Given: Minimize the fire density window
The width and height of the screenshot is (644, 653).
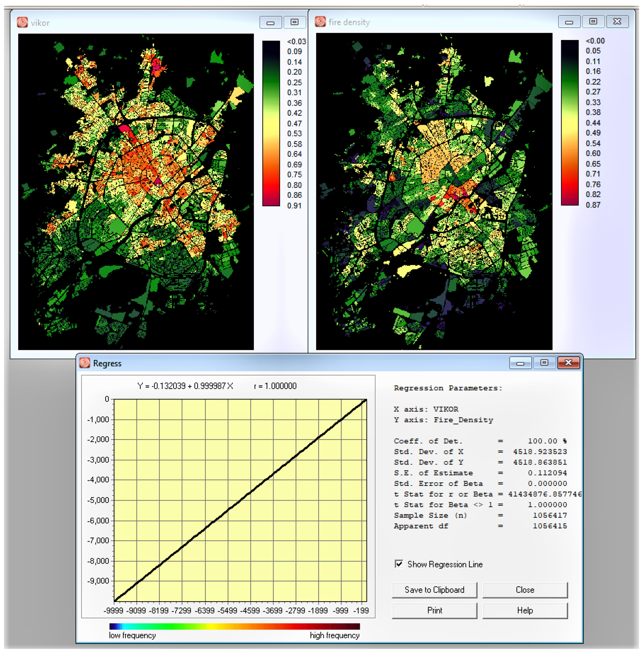Looking at the screenshot, I should click(569, 22).
